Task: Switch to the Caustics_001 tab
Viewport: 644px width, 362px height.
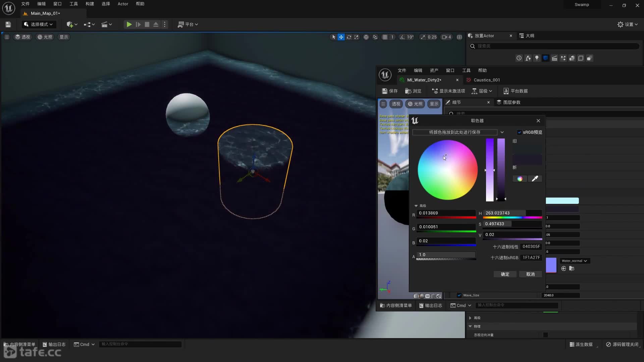Action: coord(486,80)
